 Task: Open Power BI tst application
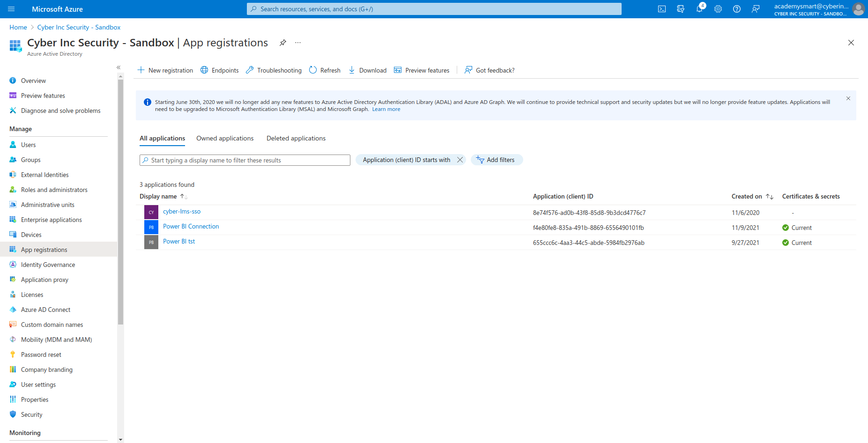pos(179,241)
